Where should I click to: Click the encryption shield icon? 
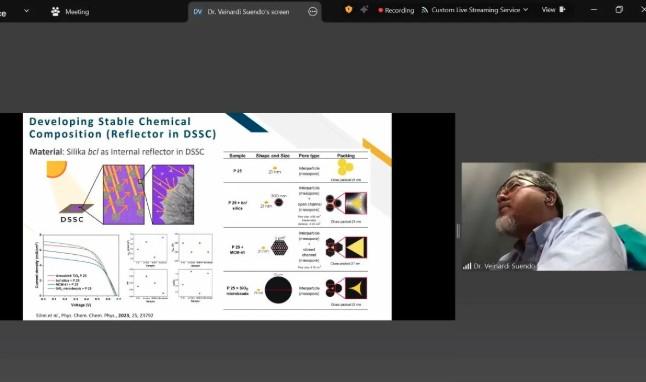349,9
